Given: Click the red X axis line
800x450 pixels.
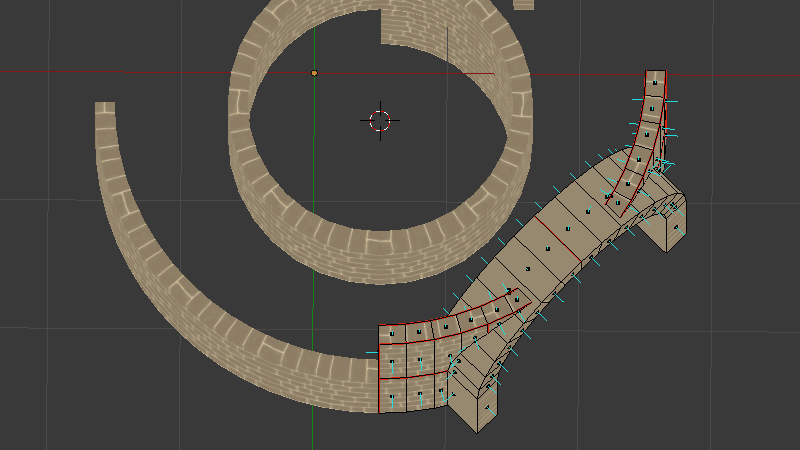Looking at the screenshot, I should pos(200,72).
